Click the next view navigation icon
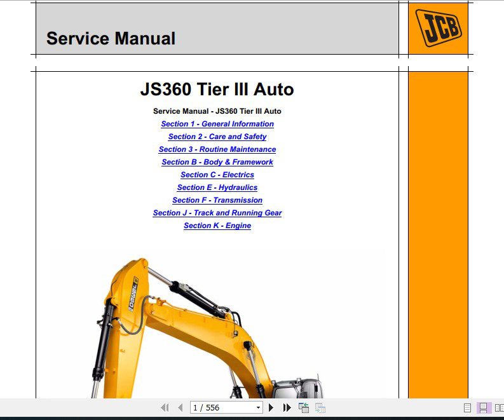This screenshot has width=504, height=420. pyautogui.click(x=320, y=408)
